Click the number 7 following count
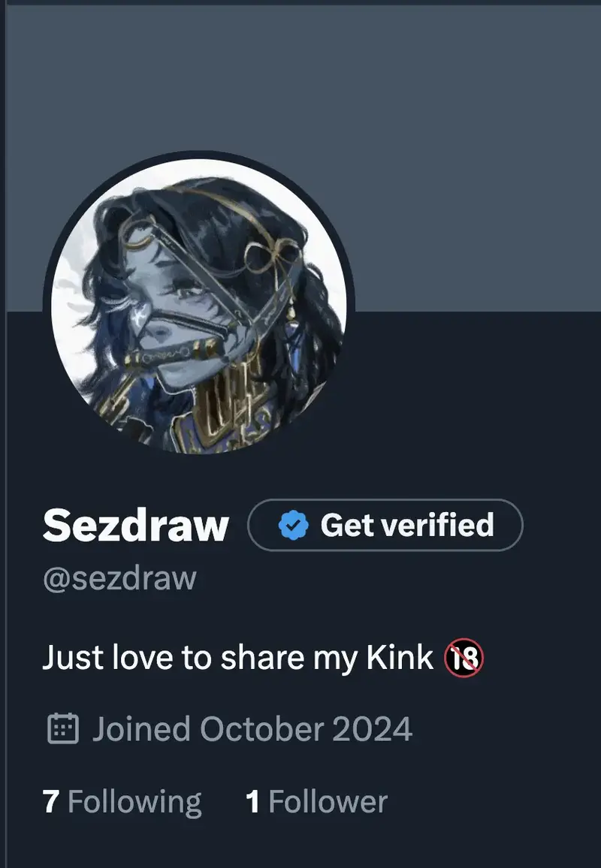 51,802
